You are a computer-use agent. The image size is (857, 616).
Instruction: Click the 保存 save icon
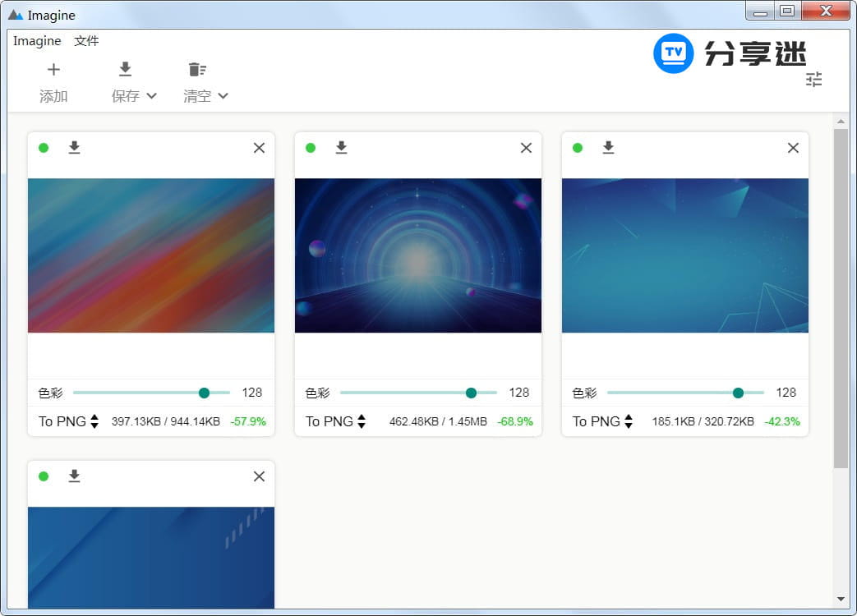125,69
